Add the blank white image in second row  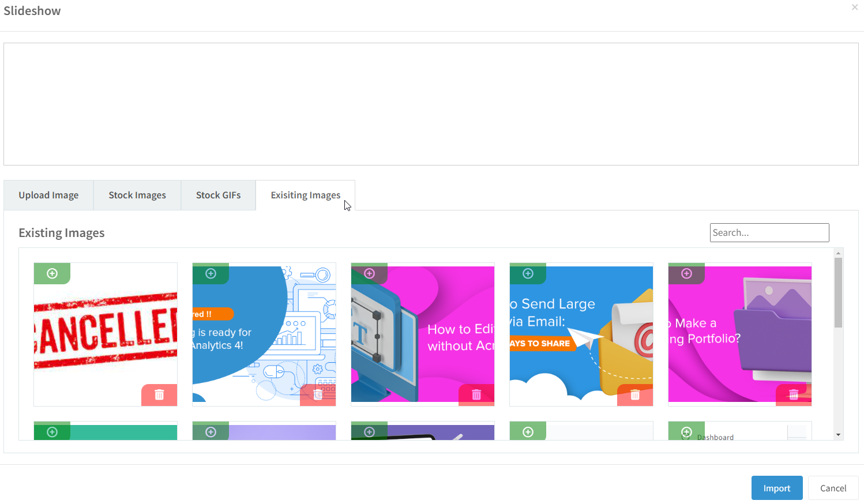coord(528,431)
